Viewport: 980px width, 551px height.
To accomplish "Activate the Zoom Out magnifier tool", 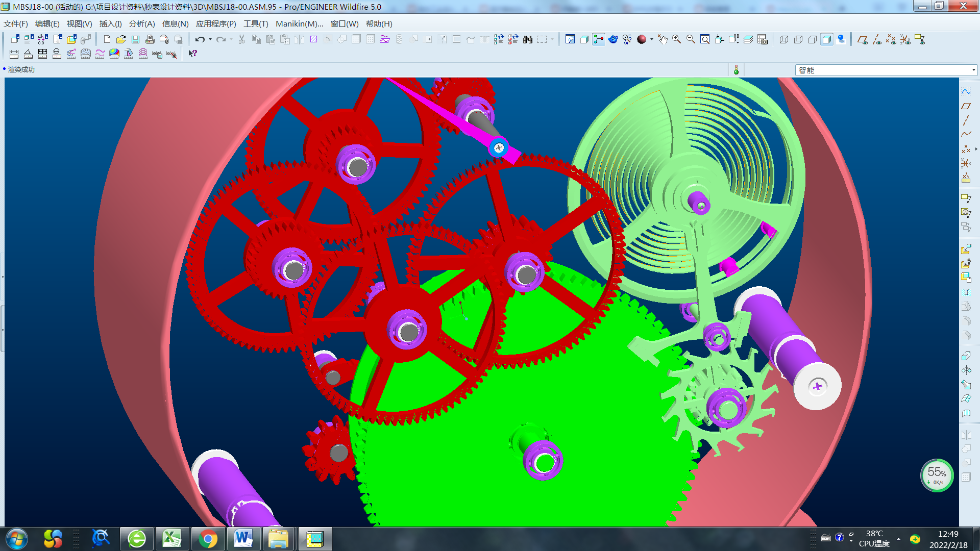I will pyautogui.click(x=691, y=39).
